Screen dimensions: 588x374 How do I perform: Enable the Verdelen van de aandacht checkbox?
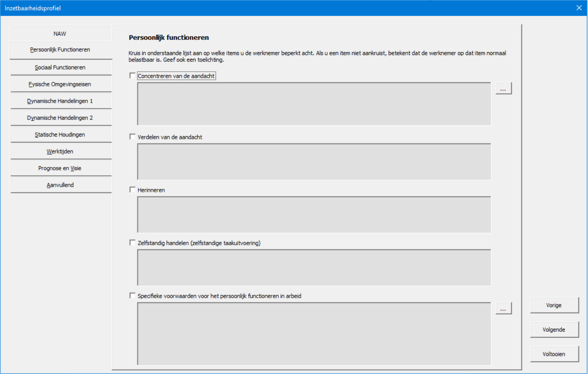(x=132, y=137)
